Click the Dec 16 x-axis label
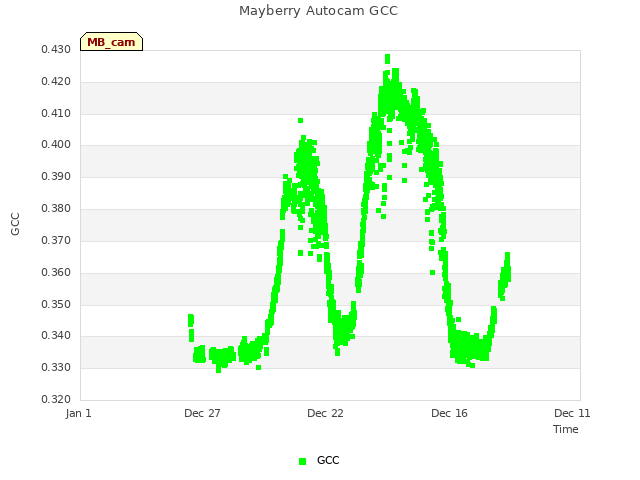Image resolution: width=640 pixels, height=480 pixels. (449, 413)
